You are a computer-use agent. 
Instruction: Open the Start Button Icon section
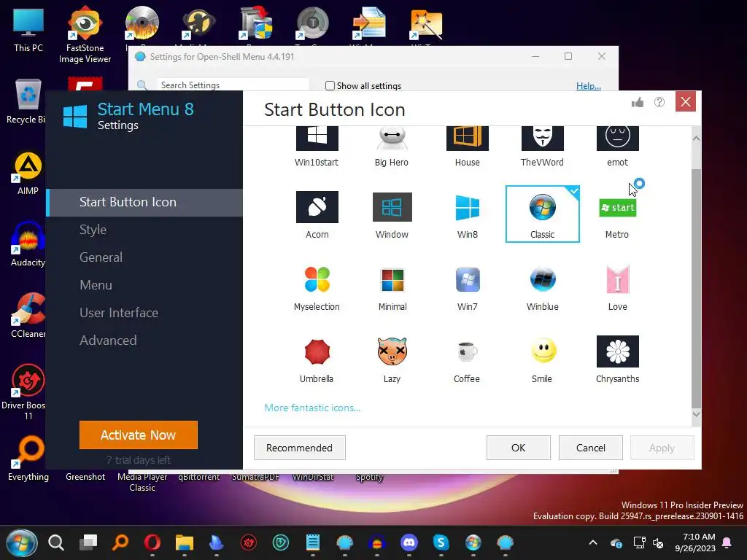144,202
